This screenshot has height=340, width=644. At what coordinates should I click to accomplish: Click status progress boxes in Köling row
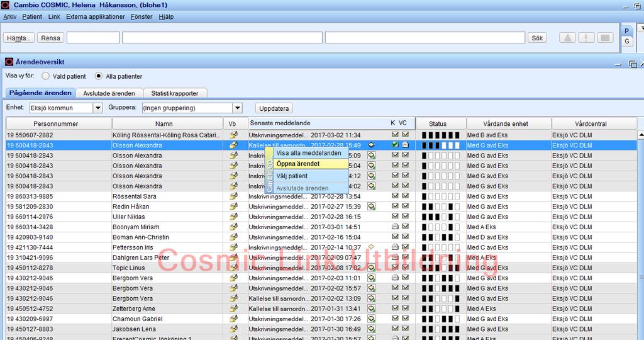point(441,135)
